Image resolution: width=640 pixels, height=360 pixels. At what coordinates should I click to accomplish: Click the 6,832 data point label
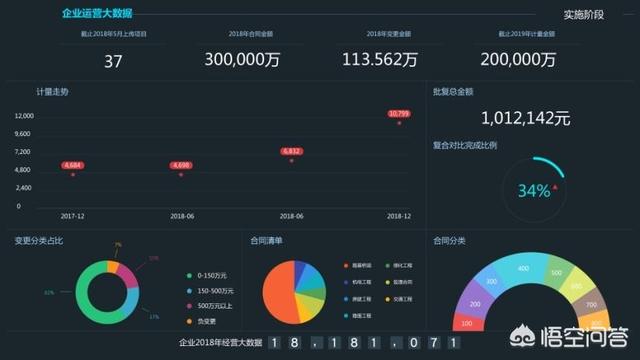[291, 151]
